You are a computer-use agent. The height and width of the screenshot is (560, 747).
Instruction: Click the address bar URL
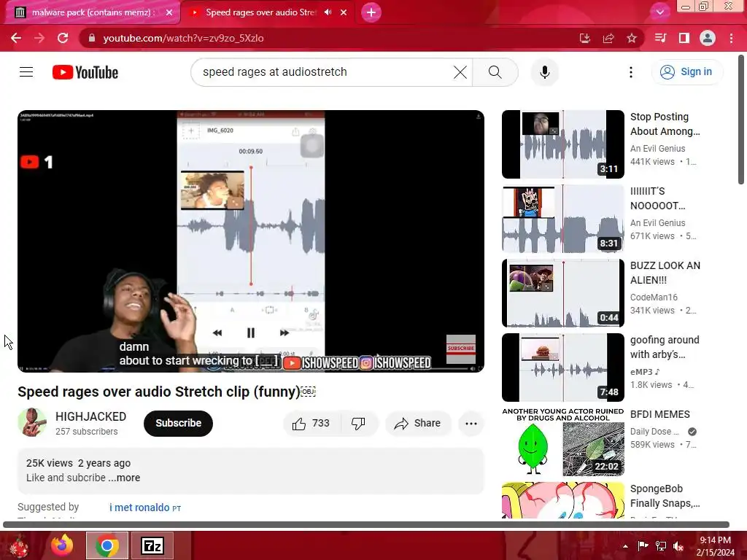coord(183,38)
